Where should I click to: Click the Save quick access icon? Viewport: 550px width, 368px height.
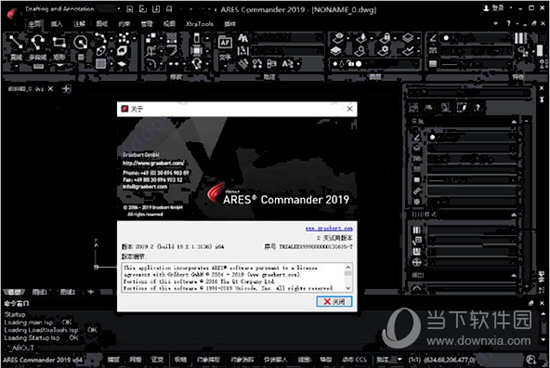pyautogui.click(x=156, y=9)
